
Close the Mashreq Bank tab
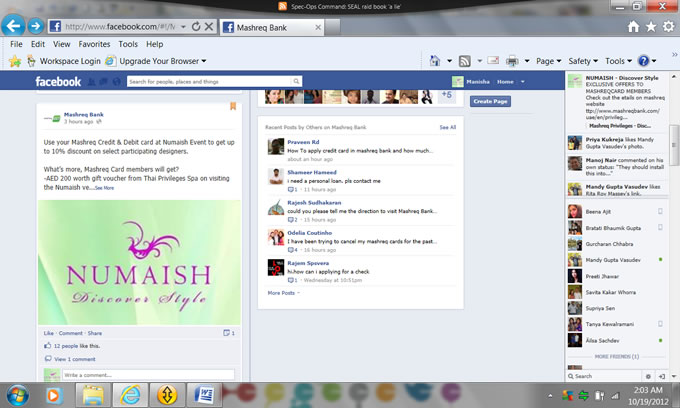point(318,27)
